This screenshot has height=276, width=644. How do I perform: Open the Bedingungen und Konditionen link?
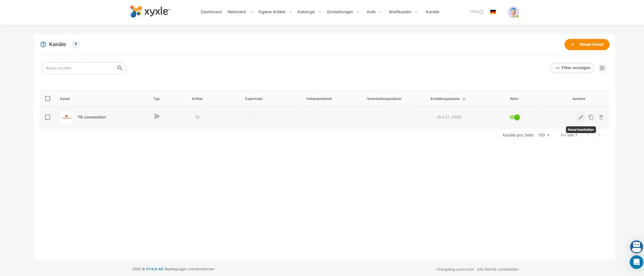(x=190, y=269)
